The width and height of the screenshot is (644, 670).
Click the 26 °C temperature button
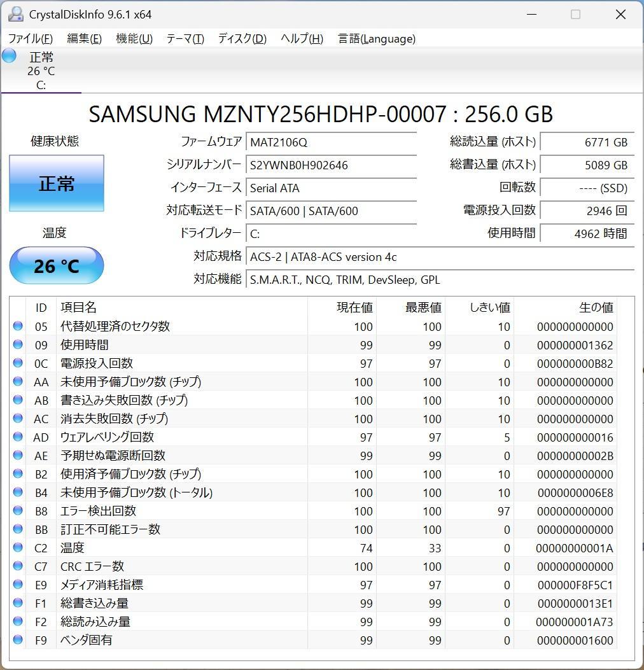coord(57,265)
